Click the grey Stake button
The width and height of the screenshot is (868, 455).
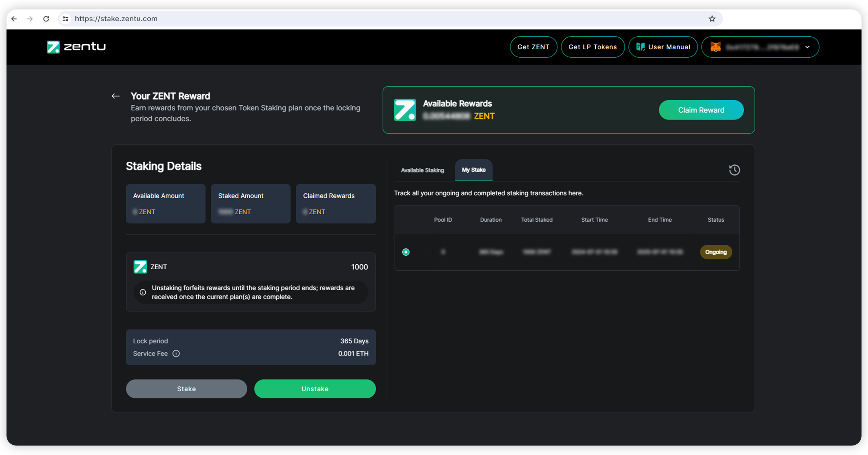[x=186, y=389]
